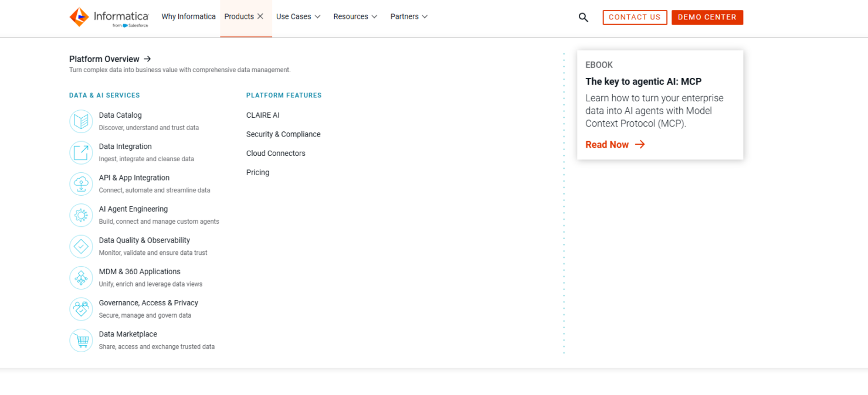Click the EBOOK label on the card
Viewport: 868px width, 395px height.
tap(599, 65)
